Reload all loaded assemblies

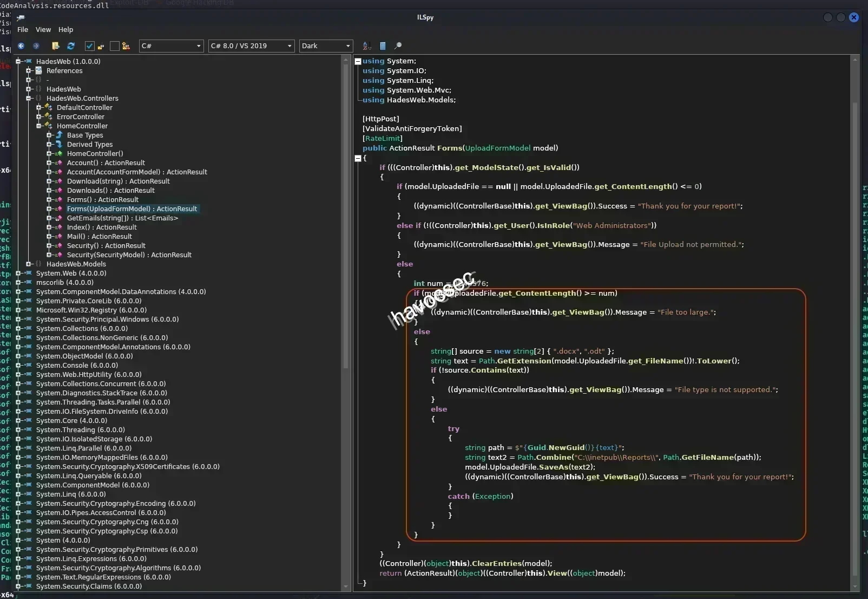(71, 46)
